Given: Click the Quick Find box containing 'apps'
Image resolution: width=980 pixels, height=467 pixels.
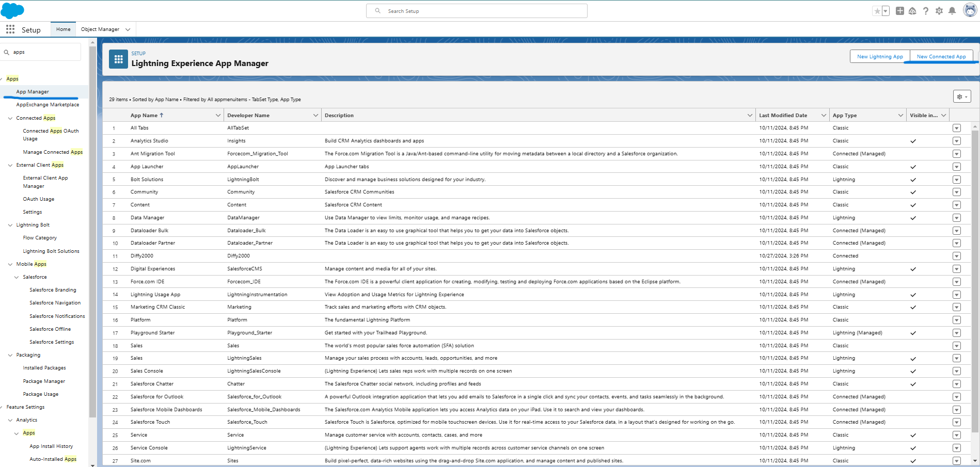Looking at the screenshot, I should 41,52.
